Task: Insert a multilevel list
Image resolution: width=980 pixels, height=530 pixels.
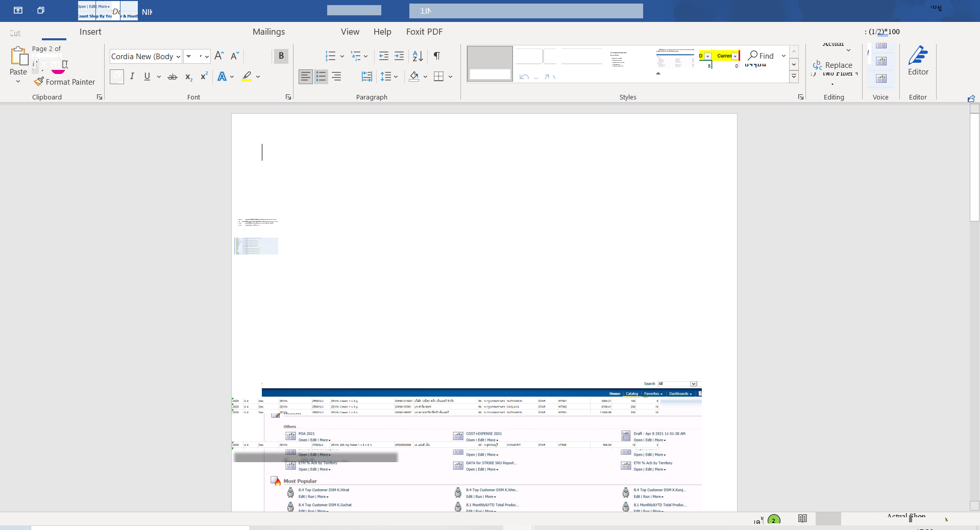Action: 356,56
